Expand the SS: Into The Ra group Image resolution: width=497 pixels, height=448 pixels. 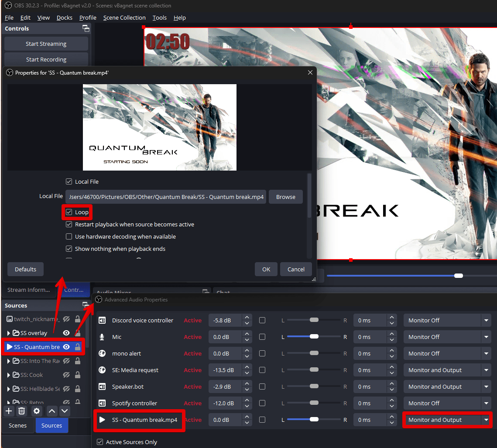(x=9, y=361)
